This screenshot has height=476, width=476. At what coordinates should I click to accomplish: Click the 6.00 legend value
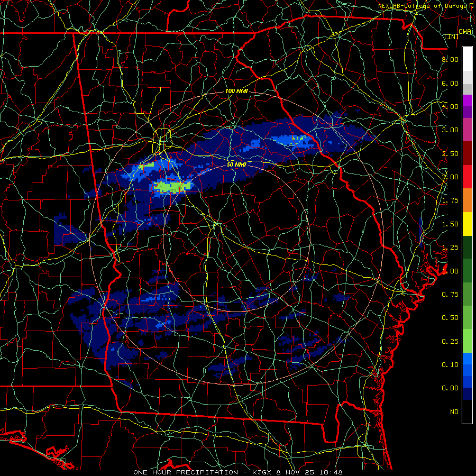[450, 83]
